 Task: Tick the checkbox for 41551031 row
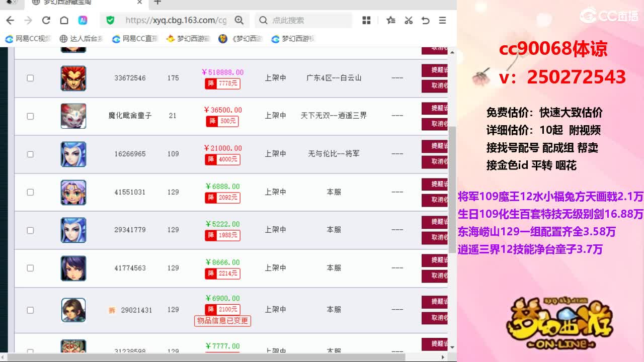point(30,192)
